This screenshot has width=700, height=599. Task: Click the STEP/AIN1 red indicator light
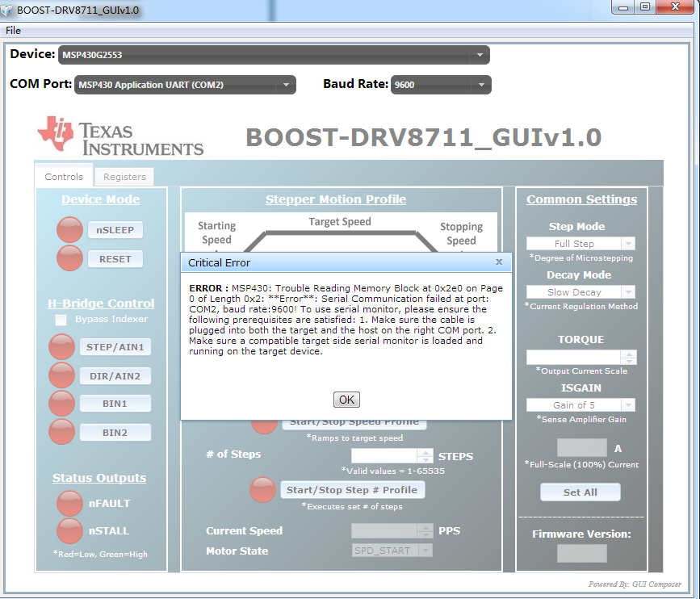click(x=61, y=347)
